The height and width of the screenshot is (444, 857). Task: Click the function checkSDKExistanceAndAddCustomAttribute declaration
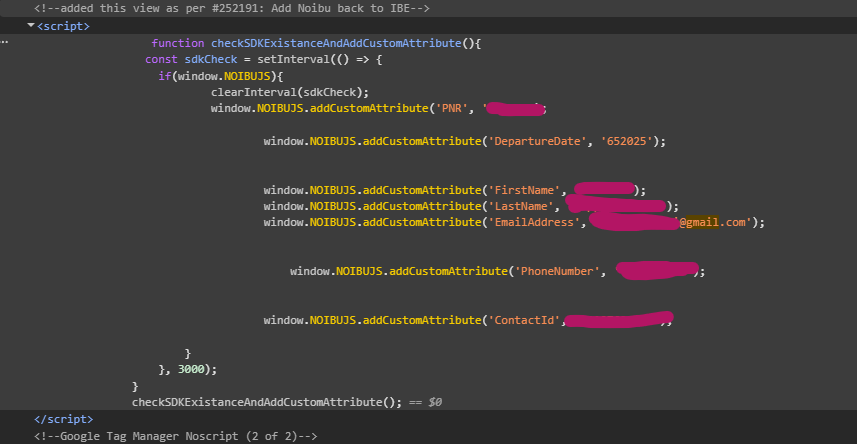point(316,43)
